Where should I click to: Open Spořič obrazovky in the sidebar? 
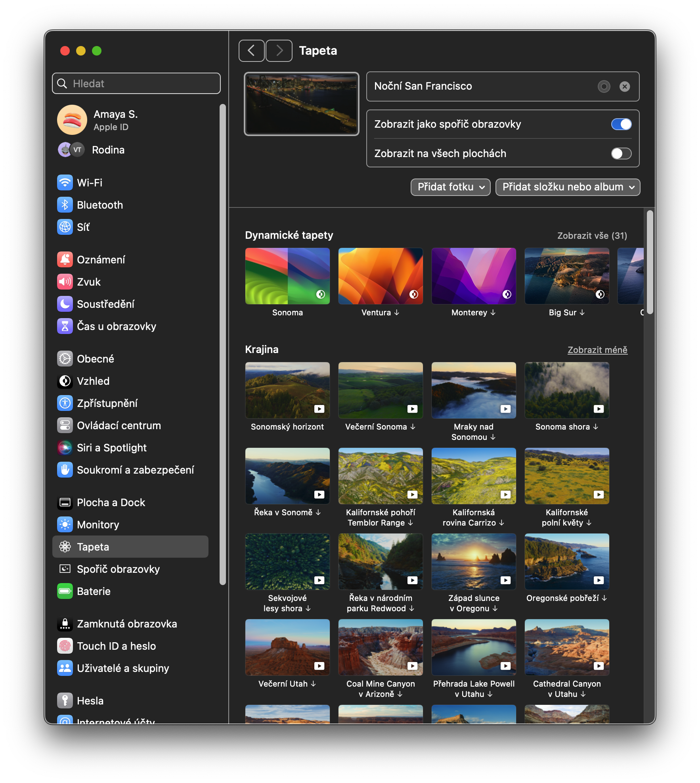click(x=118, y=569)
